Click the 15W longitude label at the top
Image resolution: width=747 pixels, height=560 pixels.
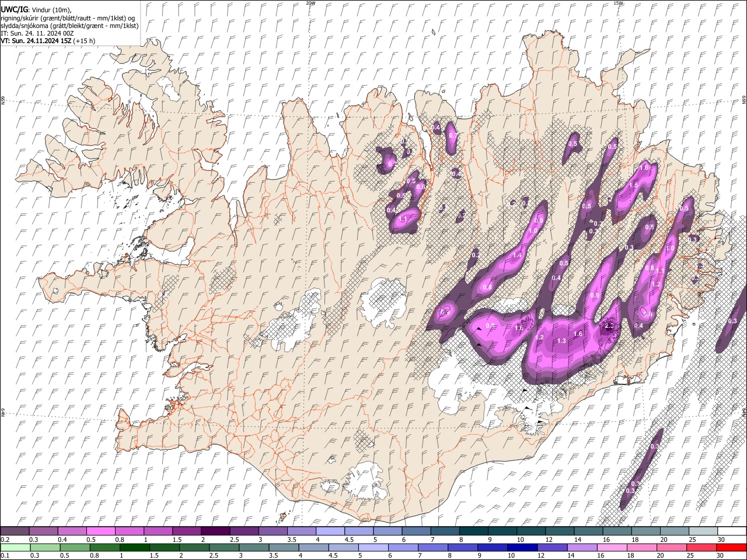point(618,3)
